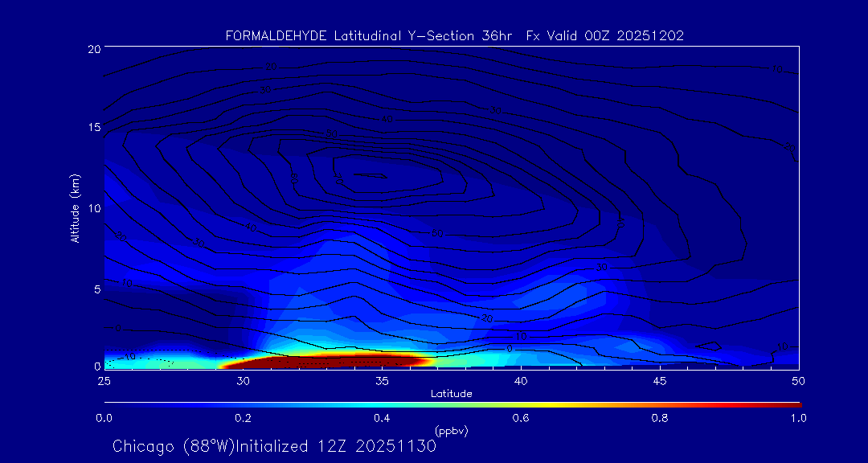Click the (ppbv) units label

coord(451,431)
